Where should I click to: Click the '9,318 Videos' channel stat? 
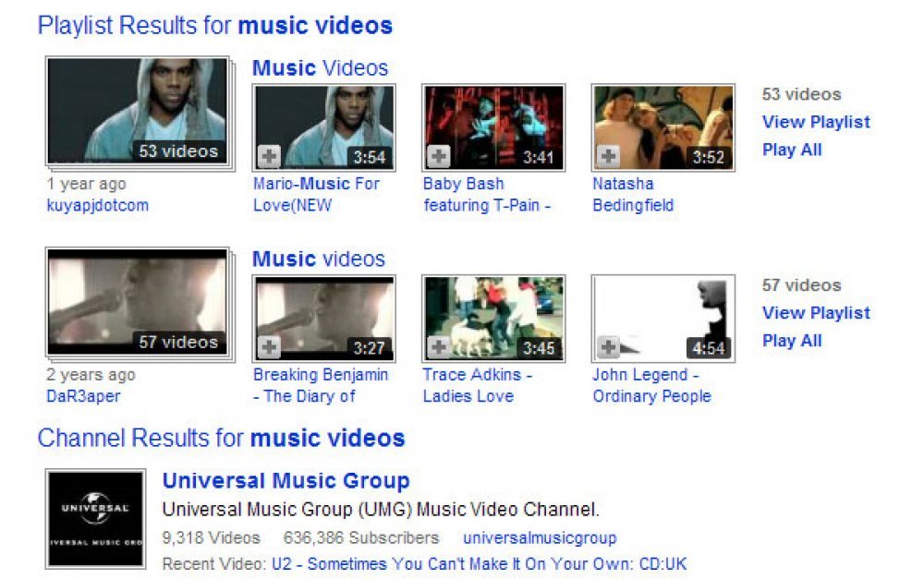(211, 537)
